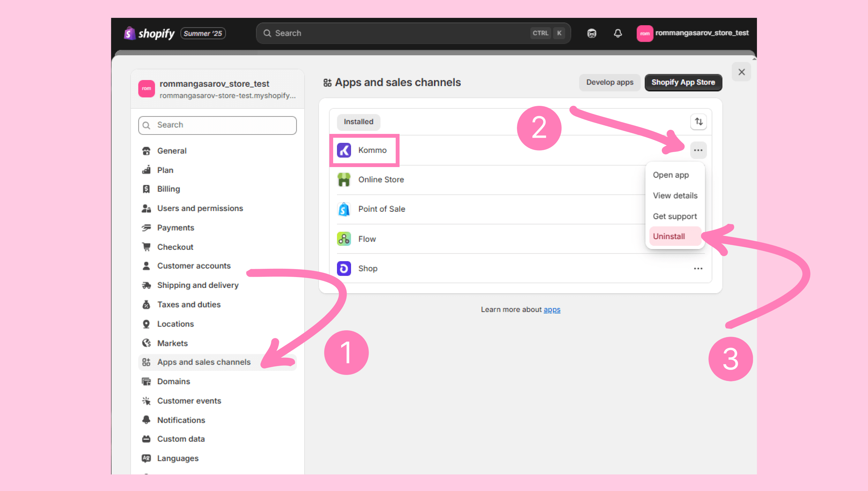868x491 pixels.
Task: Open the Sidekick assistant icon
Action: pos(591,33)
